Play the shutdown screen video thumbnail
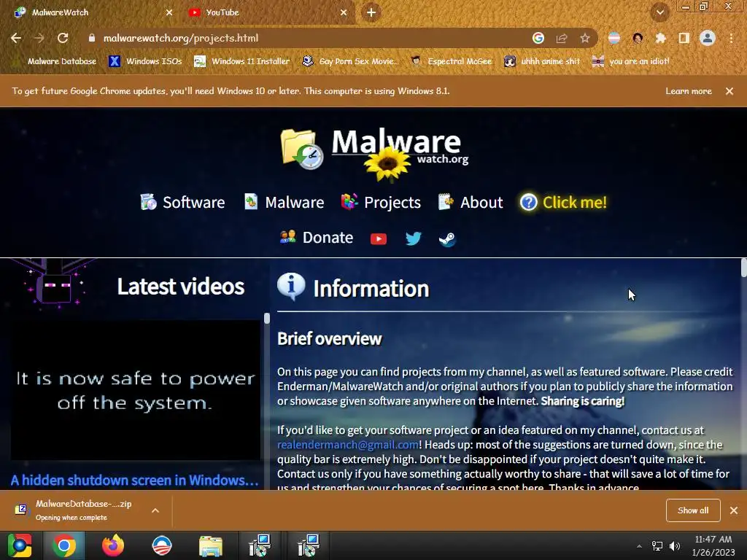This screenshot has height=560, width=747. 135,391
